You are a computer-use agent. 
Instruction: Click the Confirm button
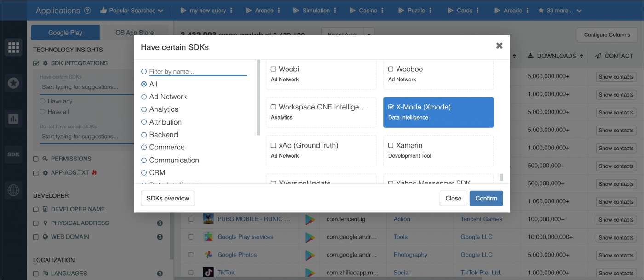coord(486,198)
